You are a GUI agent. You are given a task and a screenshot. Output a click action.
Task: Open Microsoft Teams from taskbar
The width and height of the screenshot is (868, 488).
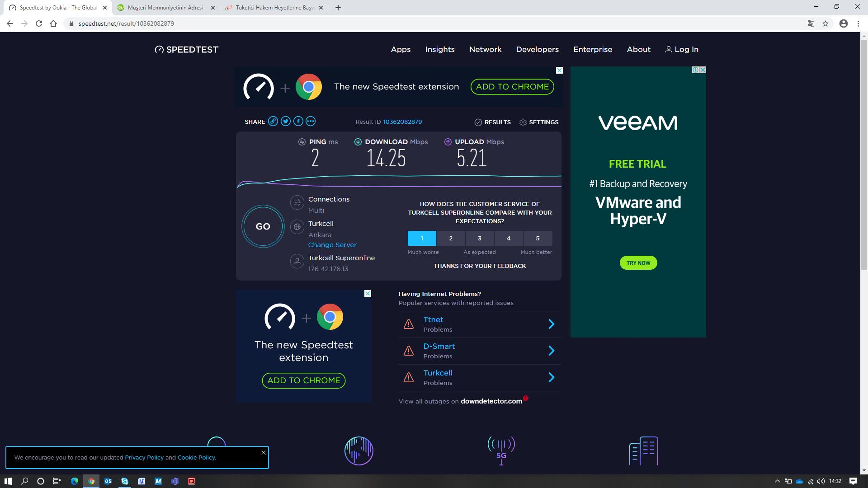[x=175, y=481]
